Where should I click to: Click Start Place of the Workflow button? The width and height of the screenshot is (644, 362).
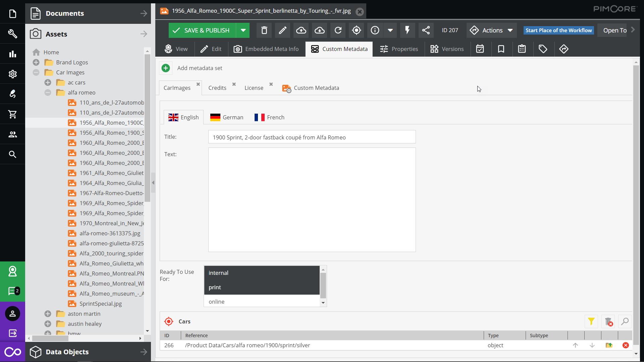pos(558,31)
